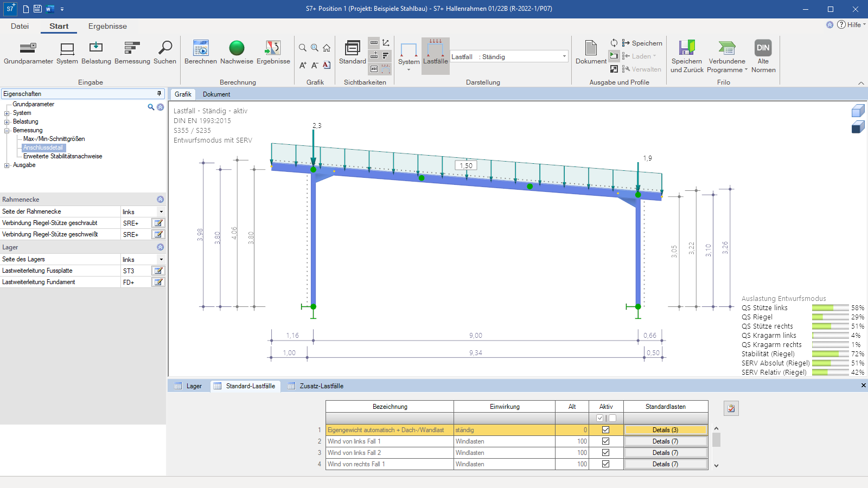Screen dimensions: 868x488
Task: Toggle the coordinate axes visibility icon
Action: (x=386, y=43)
